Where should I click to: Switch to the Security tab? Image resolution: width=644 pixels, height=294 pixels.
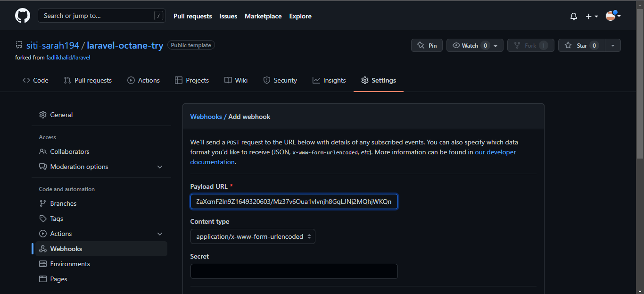click(x=280, y=80)
